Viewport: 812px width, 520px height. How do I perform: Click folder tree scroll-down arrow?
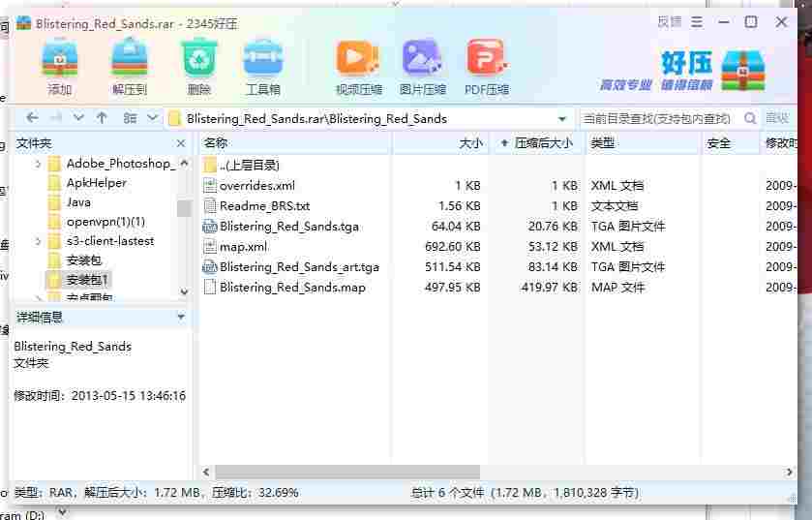pyautogui.click(x=184, y=292)
